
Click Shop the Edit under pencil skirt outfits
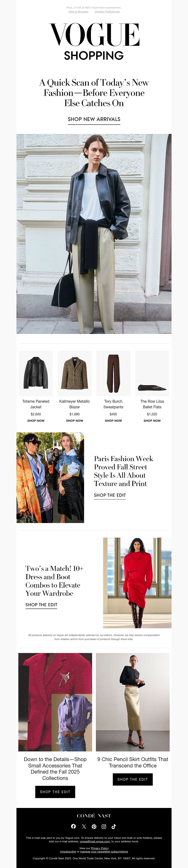point(133,779)
